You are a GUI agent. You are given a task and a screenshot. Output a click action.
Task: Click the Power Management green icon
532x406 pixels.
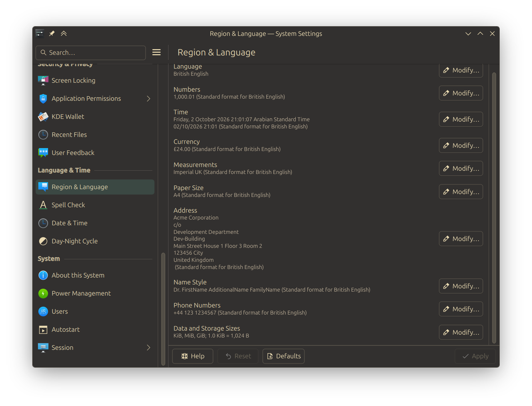(x=43, y=293)
